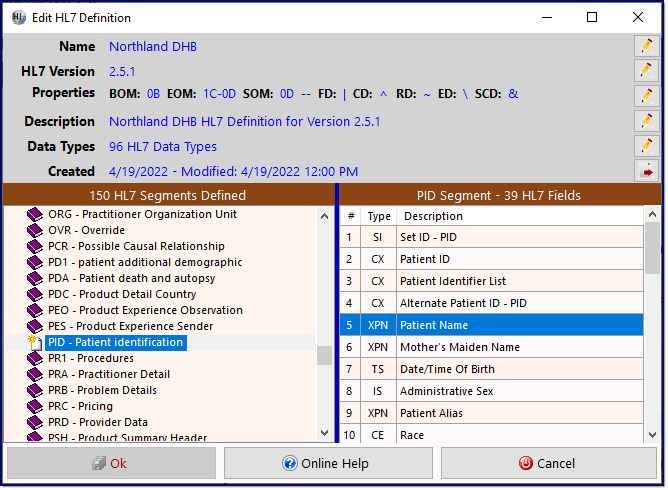This screenshot has height=490, width=668.
Task: Click the 96 HL7 Data Types value
Action: point(163,147)
